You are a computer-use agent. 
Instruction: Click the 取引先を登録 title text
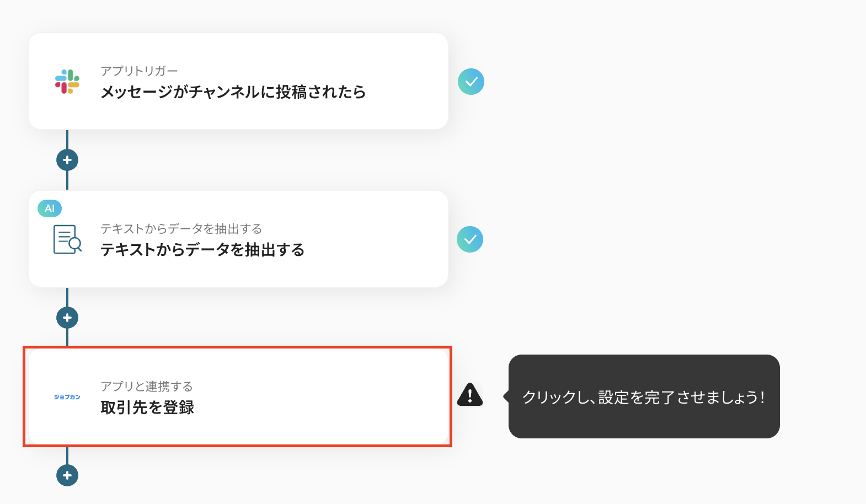click(147, 408)
